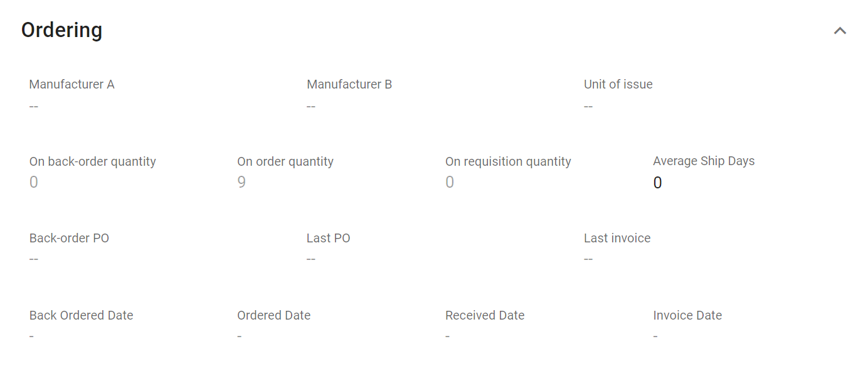Click the On order quantity value 9
This screenshot has height=383, width=868.
click(241, 183)
